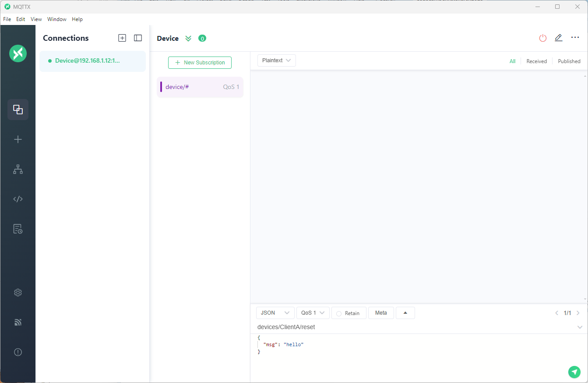Open Settings gear in left sidebar
Image resolution: width=588 pixels, height=383 pixels.
click(18, 293)
